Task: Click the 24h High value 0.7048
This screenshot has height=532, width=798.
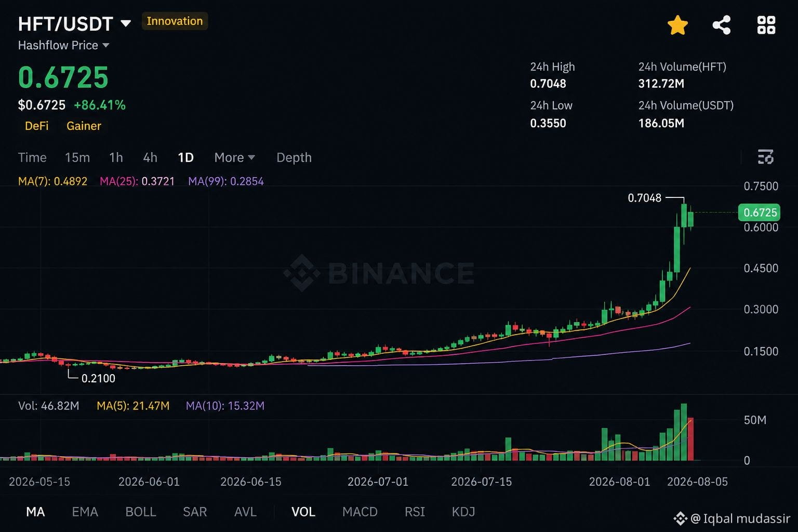Action: pyautogui.click(x=548, y=84)
